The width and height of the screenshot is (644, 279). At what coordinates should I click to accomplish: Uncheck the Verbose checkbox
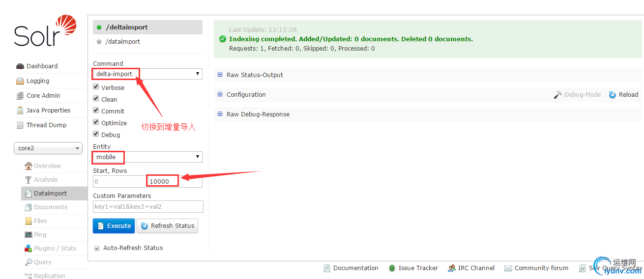click(x=96, y=87)
